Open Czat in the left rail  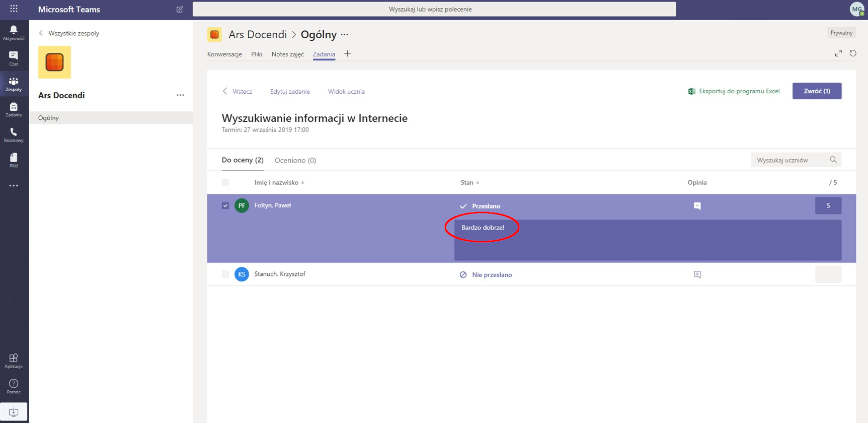point(14,58)
